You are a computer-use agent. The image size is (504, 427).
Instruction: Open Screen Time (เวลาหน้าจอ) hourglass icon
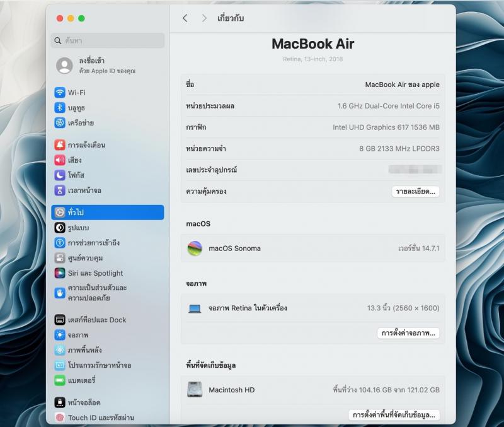coord(60,190)
